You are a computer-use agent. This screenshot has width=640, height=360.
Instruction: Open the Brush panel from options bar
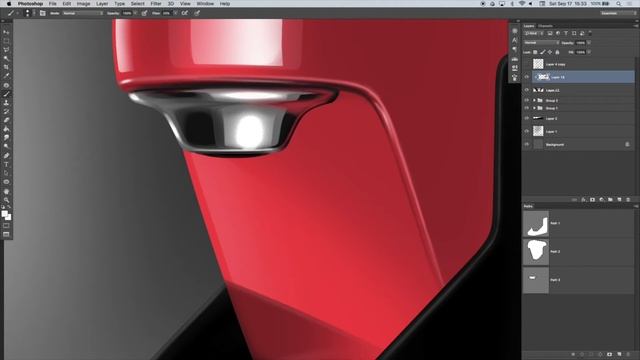(x=42, y=13)
